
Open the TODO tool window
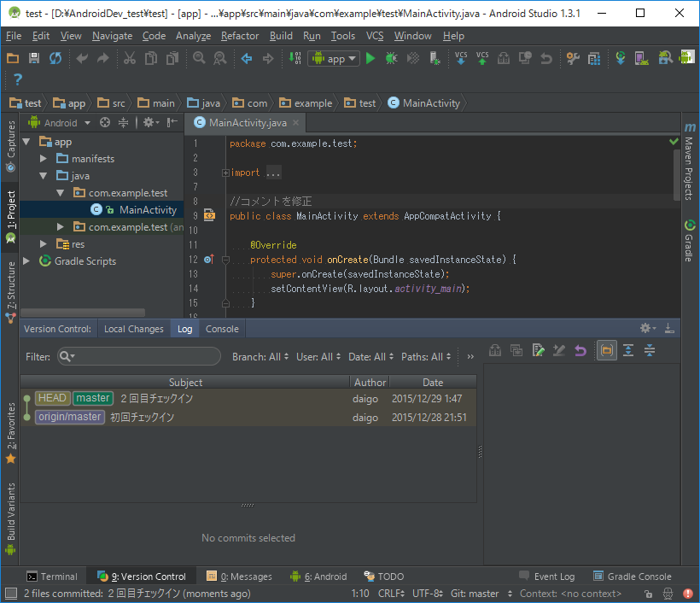pos(384,577)
